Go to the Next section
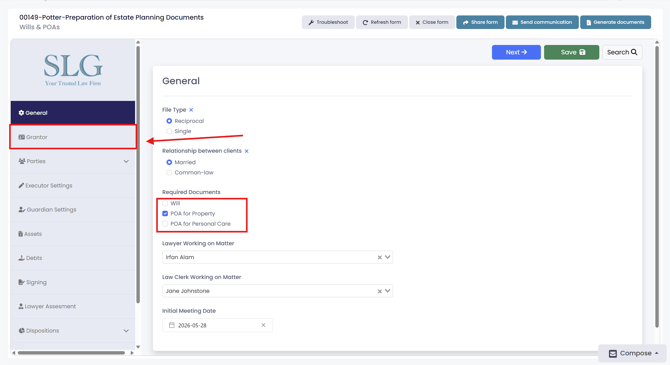The width and height of the screenshot is (670, 365). coord(516,52)
